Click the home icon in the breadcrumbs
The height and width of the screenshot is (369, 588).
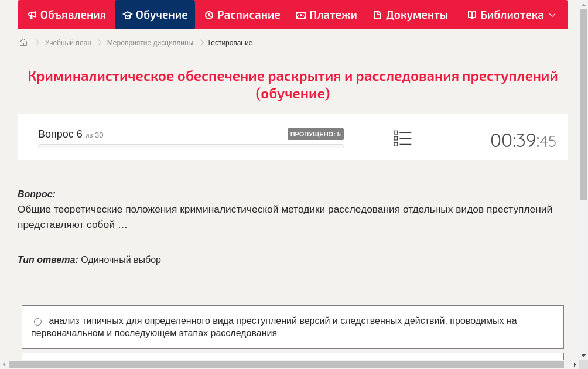pos(23,42)
